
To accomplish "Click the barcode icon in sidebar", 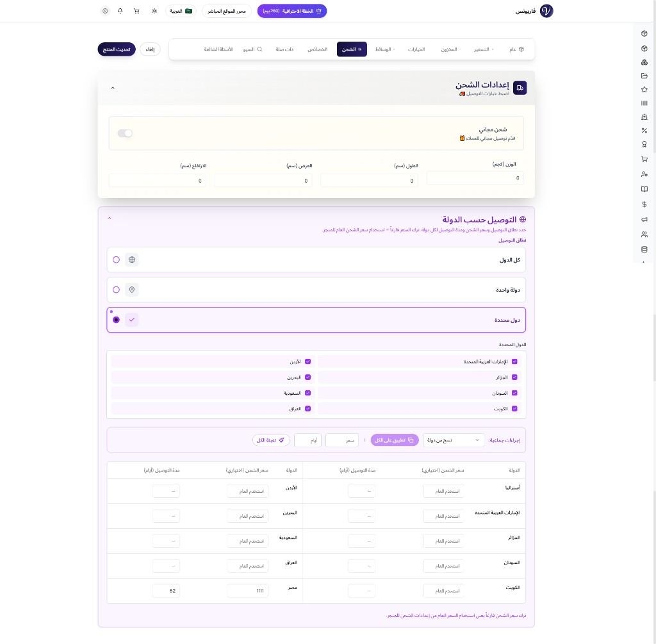I will click(x=644, y=103).
